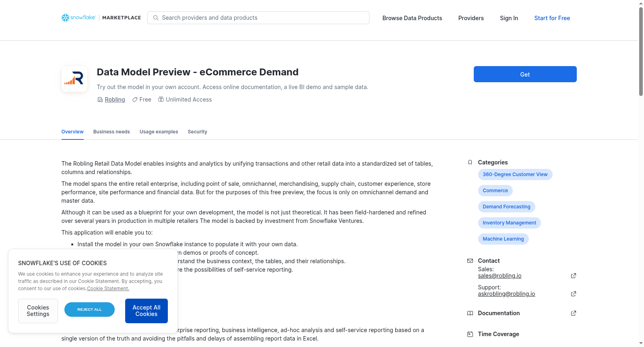Select the Demand Forecasting category chip
The width and height of the screenshot is (644, 347).
506,207
